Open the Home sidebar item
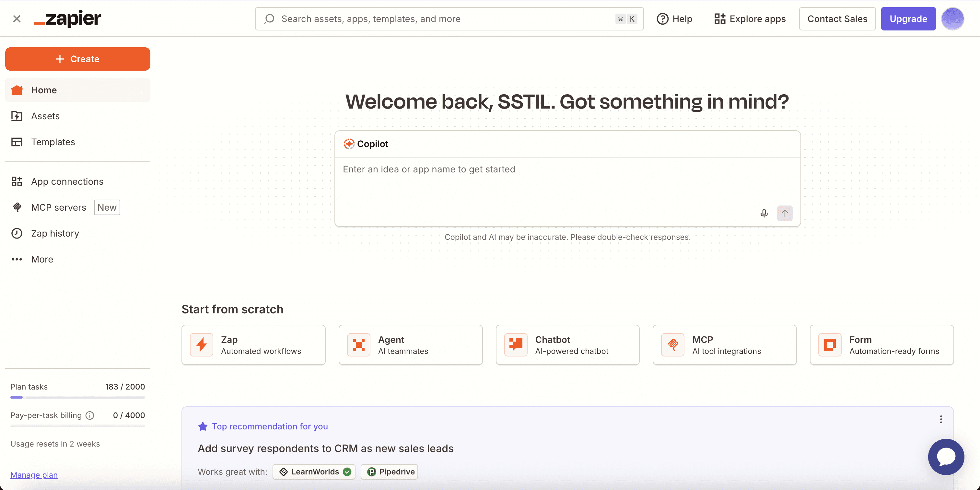 click(77, 90)
